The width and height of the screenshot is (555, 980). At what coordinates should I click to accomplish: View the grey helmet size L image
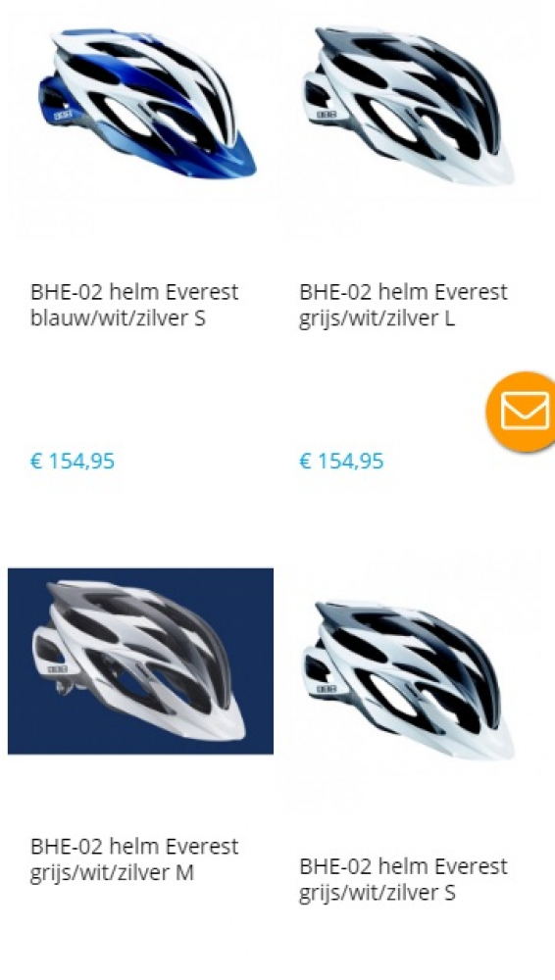(408, 105)
